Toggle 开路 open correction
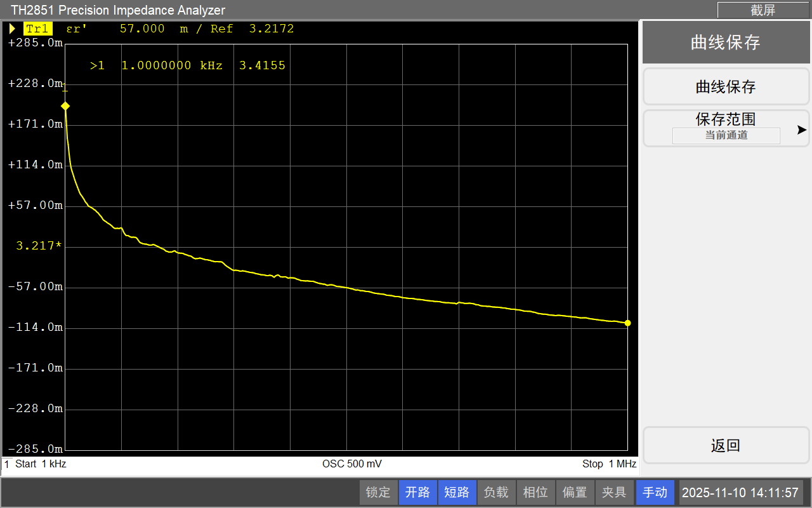Image resolution: width=812 pixels, height=508 pixels. tap(417, 492)
